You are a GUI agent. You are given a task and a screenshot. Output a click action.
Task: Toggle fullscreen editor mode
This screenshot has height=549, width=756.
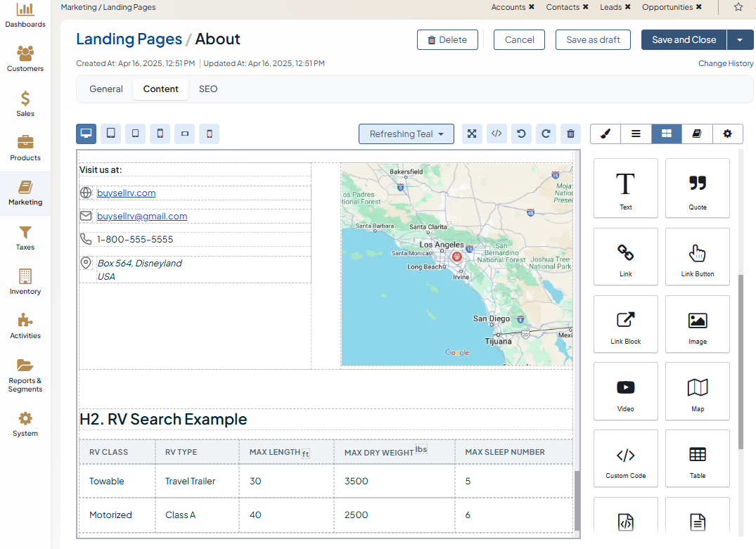[472, 134]
